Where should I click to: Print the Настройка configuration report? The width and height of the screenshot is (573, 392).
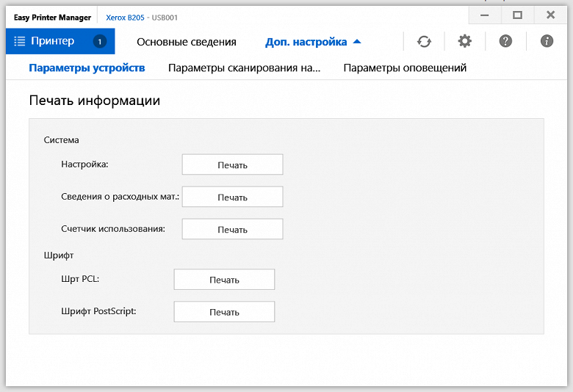pyautogui.click(x=232, y=165)
